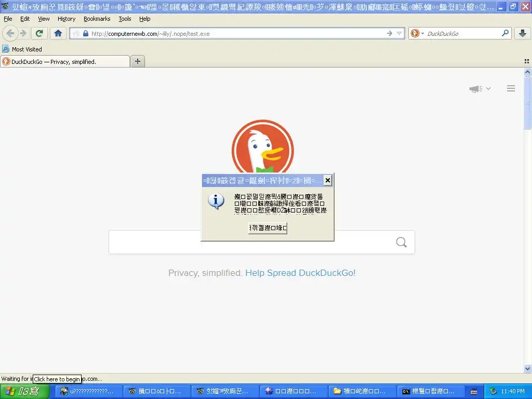This screenshot has width=532, height=399.
Task: Open the Help menu
Action: [x=145, y=19]
